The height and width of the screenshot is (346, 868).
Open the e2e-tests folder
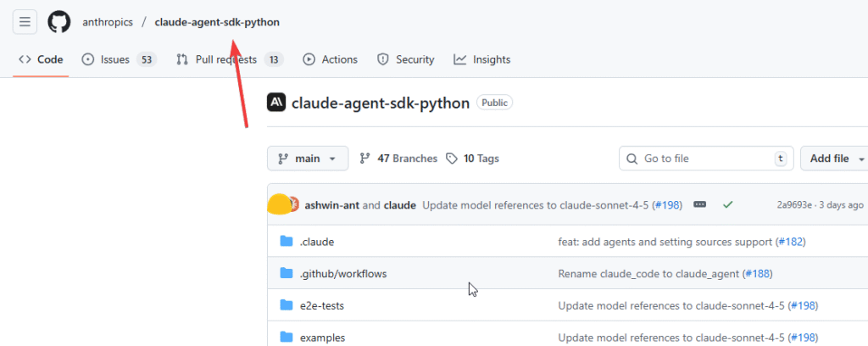click(321, 305)
